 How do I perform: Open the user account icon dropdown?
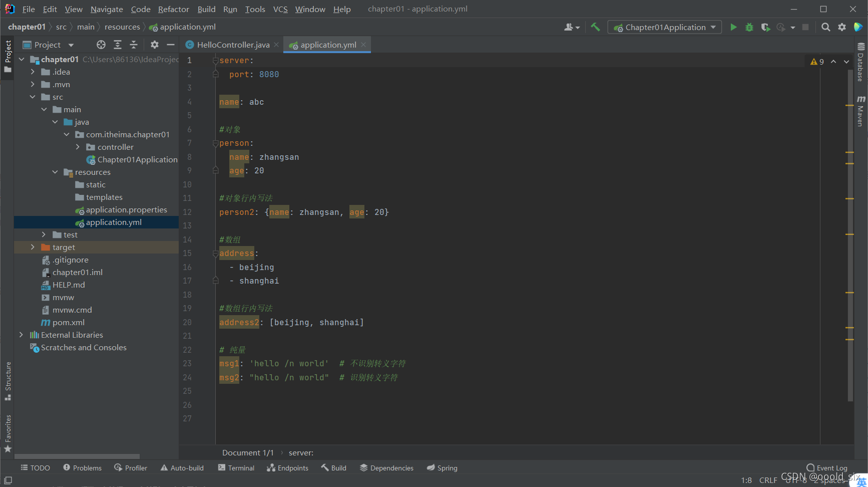click(572, 27)
